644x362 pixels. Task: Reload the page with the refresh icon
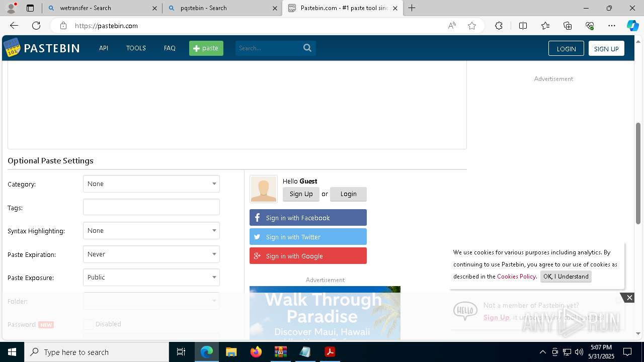coord(36,26)
